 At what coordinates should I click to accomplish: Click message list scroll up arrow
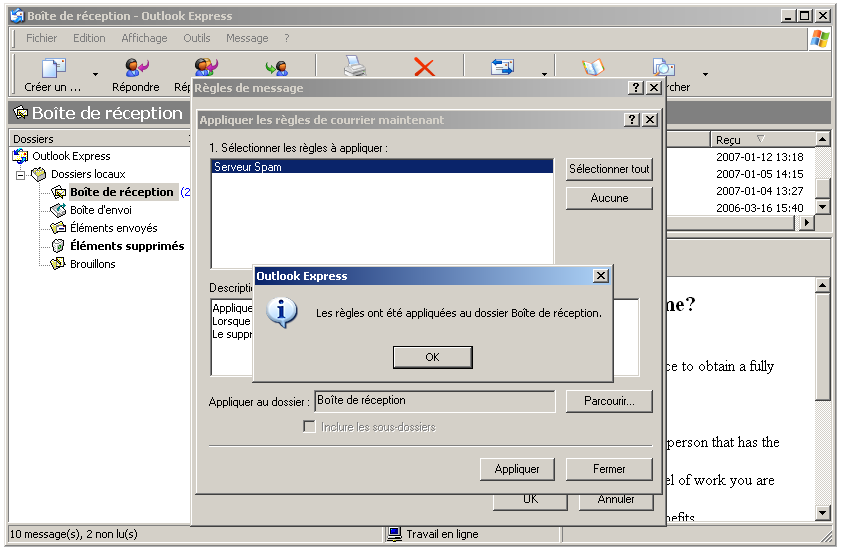(823, 139)
